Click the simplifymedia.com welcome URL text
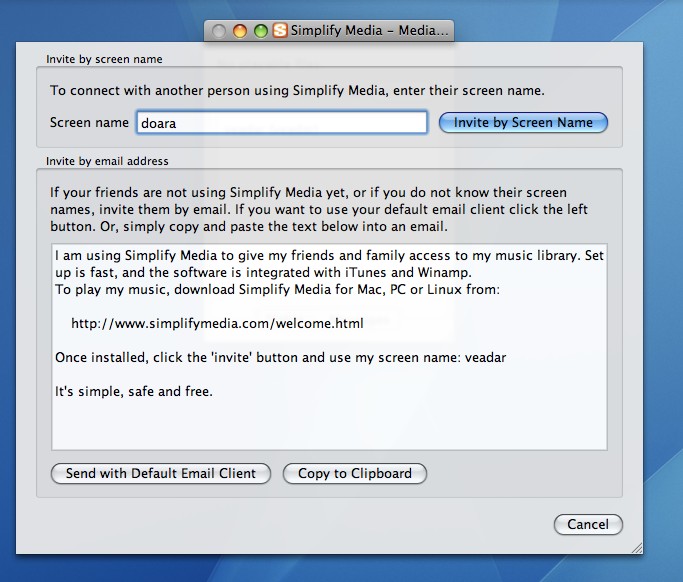Image resolution: width=683 pixels, height=582 pixels. pyautogui.click(x=217, y=324)
